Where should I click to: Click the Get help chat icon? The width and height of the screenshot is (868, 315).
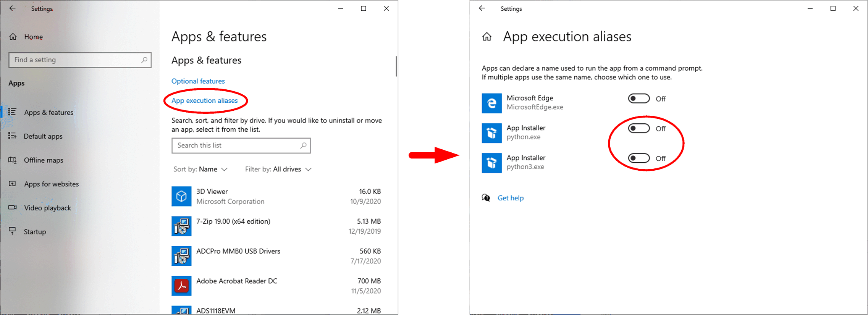pyautogui.click(x=486, y=197)
